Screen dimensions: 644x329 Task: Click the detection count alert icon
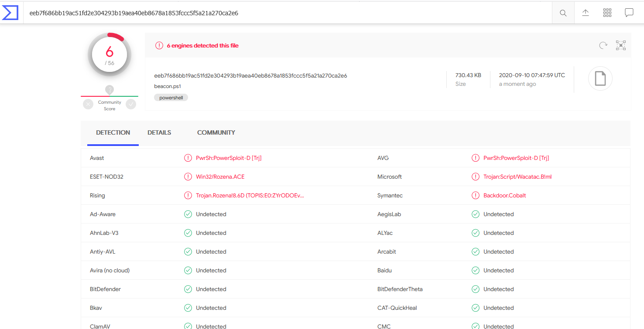[x=159, y=45]
